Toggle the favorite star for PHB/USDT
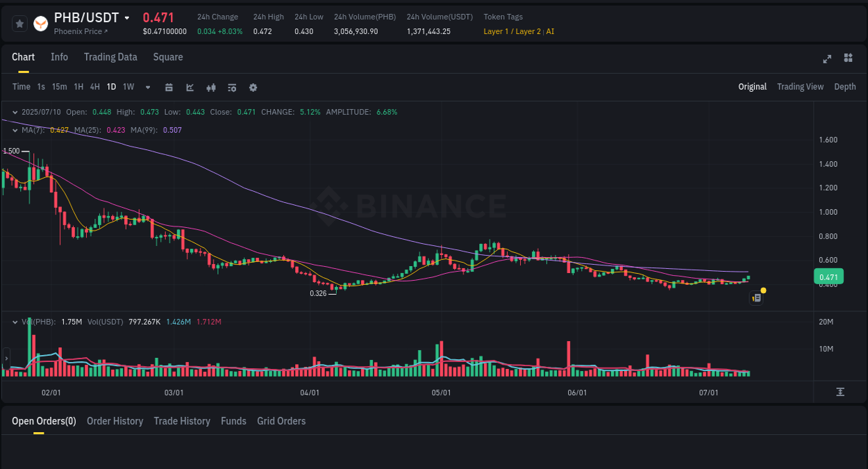 click(19, 23)
